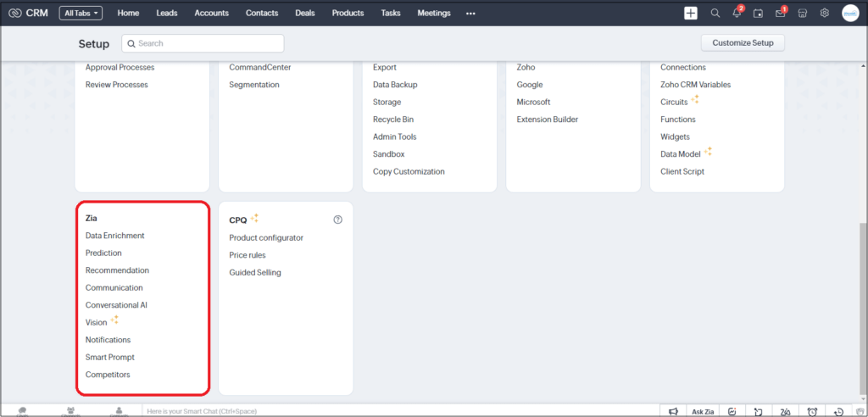Click the Customize Setup button
The width and height of the screenshot is (868, 417).
(x=743, y=42)
